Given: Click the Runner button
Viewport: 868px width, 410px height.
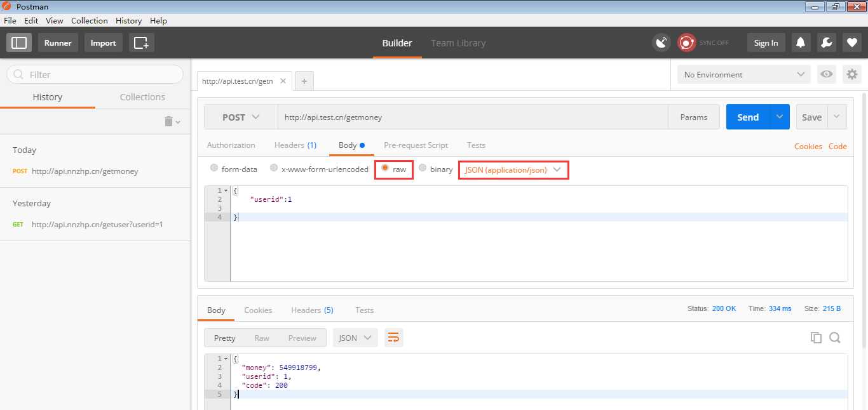Looking at the screenshot, I should (x=58, y=43).
